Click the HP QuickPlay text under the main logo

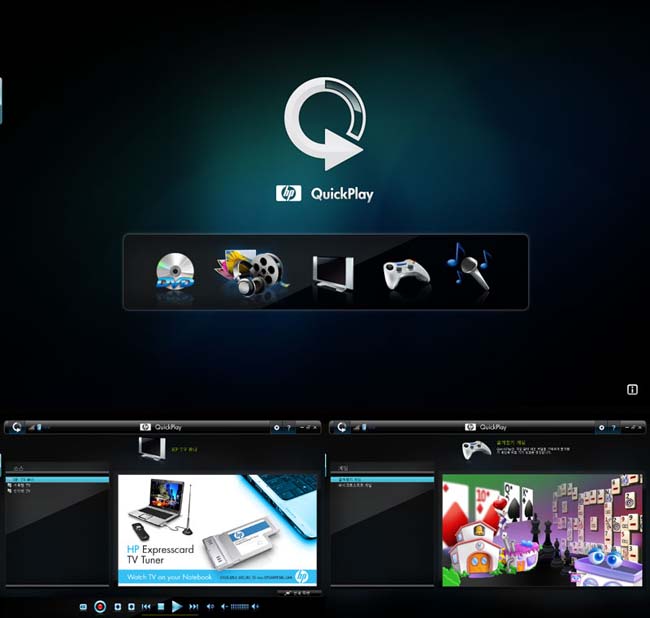pyautogui.click(x=325, y=194)
